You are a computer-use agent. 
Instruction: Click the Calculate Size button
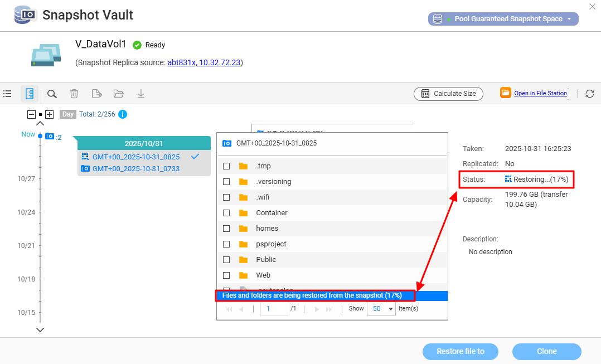coord(448,94)
